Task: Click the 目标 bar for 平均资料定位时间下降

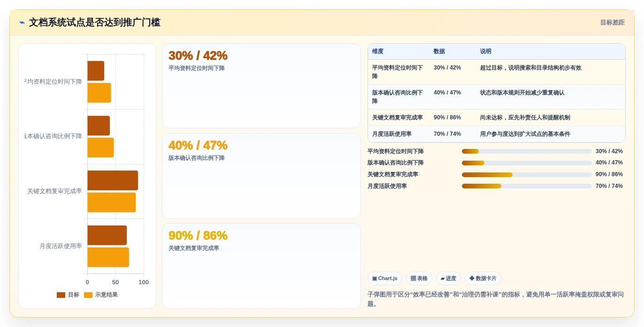Action: coord(96,71)
